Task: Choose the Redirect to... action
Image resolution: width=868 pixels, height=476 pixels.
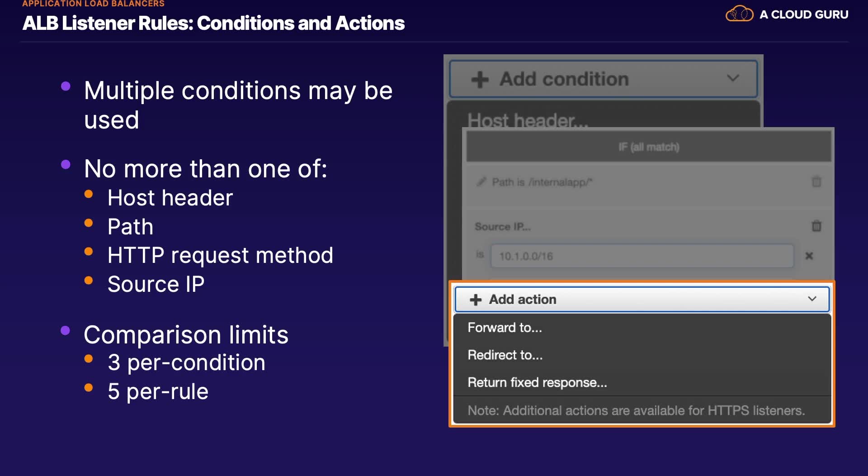Action: [505, 355]
